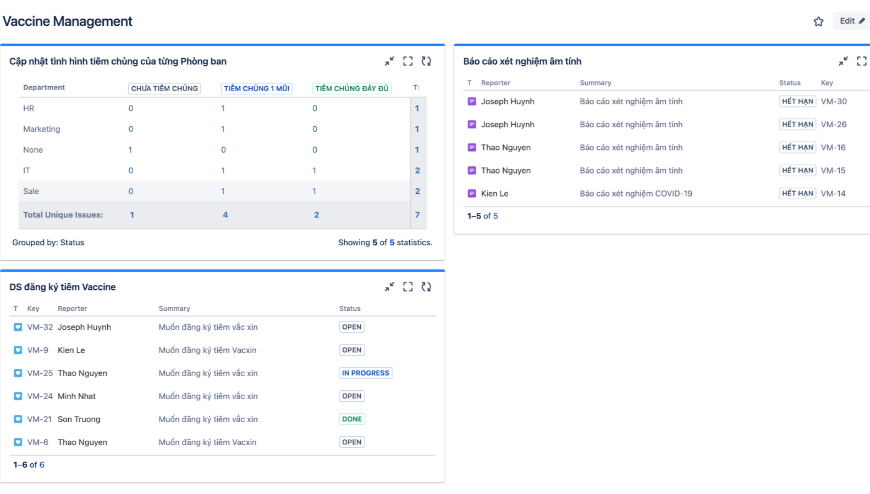Click the Total Unique Issues grand total 7

click(417, 215)
